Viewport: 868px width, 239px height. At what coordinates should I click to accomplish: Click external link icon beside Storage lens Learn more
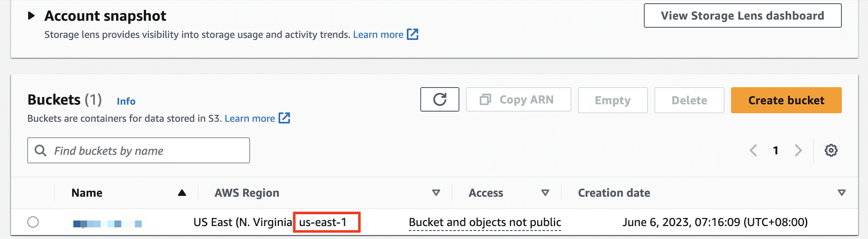[x=412, y=34]
